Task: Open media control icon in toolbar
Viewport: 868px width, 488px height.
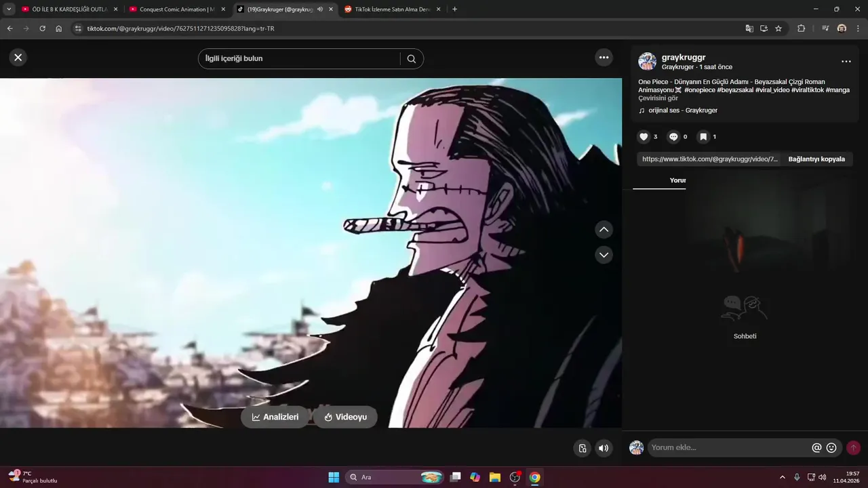Action: coord(825,28)
